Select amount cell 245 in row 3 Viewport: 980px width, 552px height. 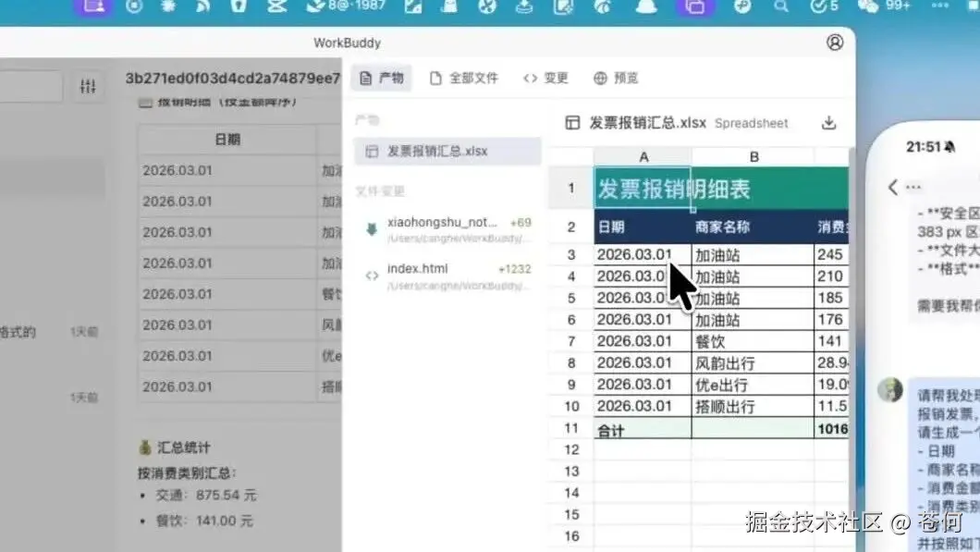pyautogui.click(x=831, y=254)
